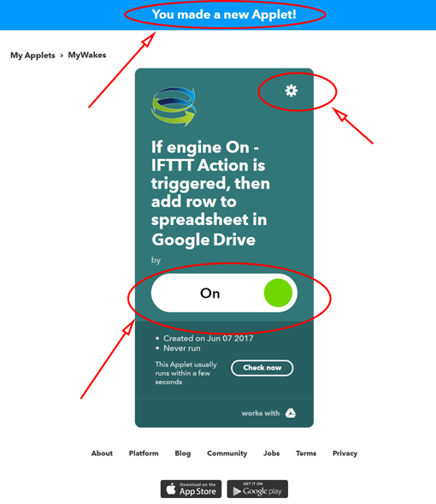Open the Privacy footer link

345,454
